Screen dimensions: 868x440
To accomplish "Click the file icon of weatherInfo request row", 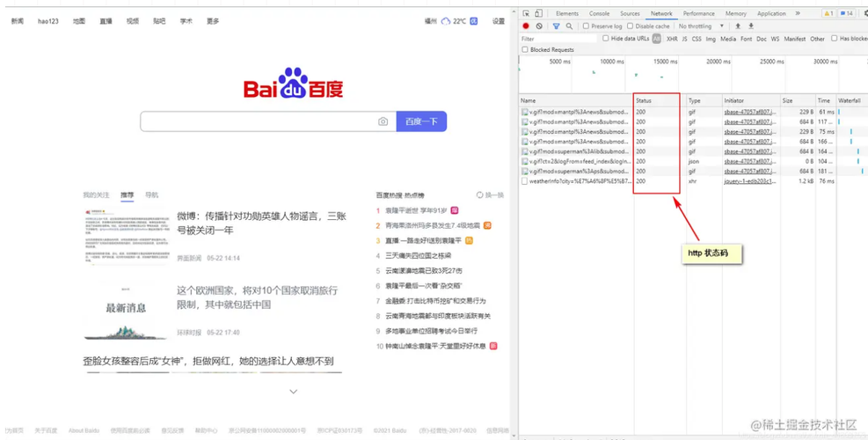I will (x=525, y=181).
